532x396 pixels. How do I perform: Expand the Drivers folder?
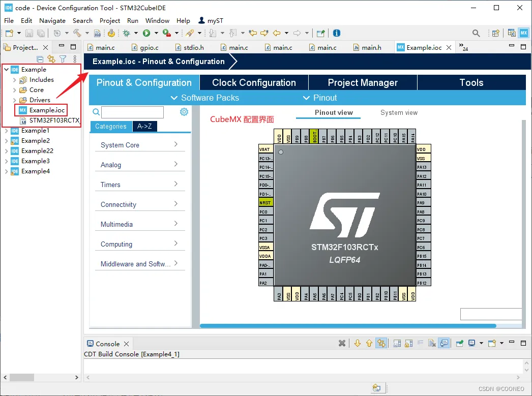(x=14, y=100)
